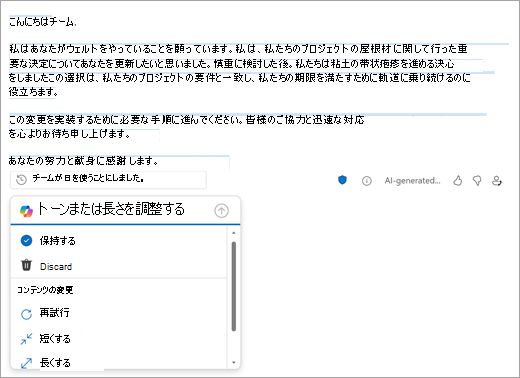Select 保持する to keep the draft
Image resolution: width=520 pixels, height=378 pixels.
click(119, 240)
